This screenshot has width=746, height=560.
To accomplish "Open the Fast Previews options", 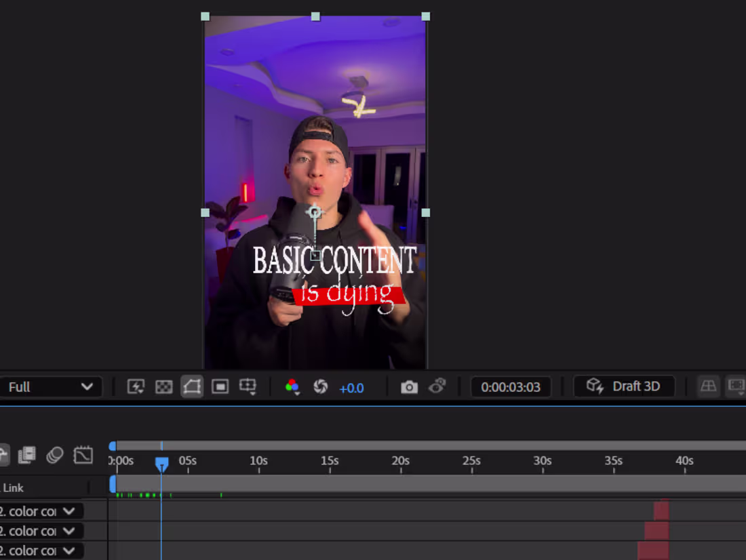I will [x=136, y=386].
